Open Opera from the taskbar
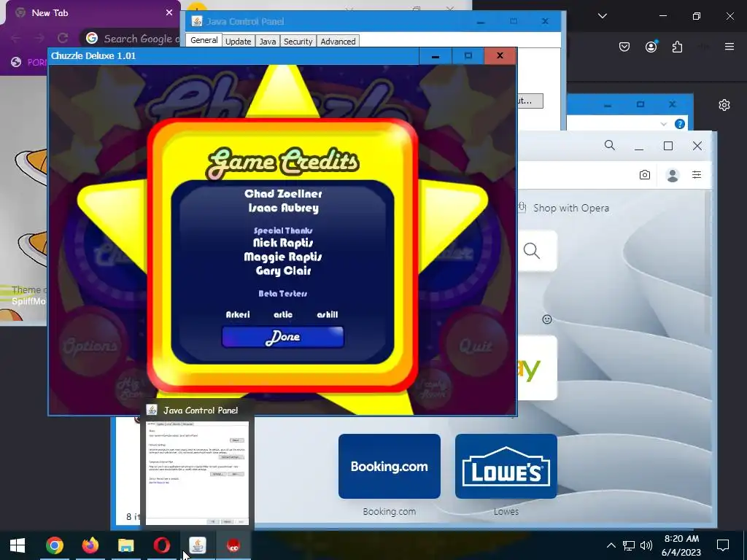 point(162,545)
